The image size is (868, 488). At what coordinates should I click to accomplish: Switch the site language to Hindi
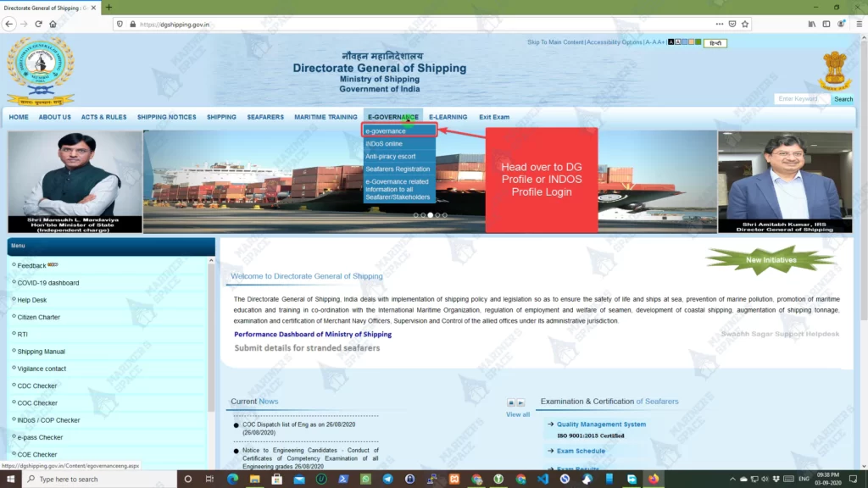[715, 43]
